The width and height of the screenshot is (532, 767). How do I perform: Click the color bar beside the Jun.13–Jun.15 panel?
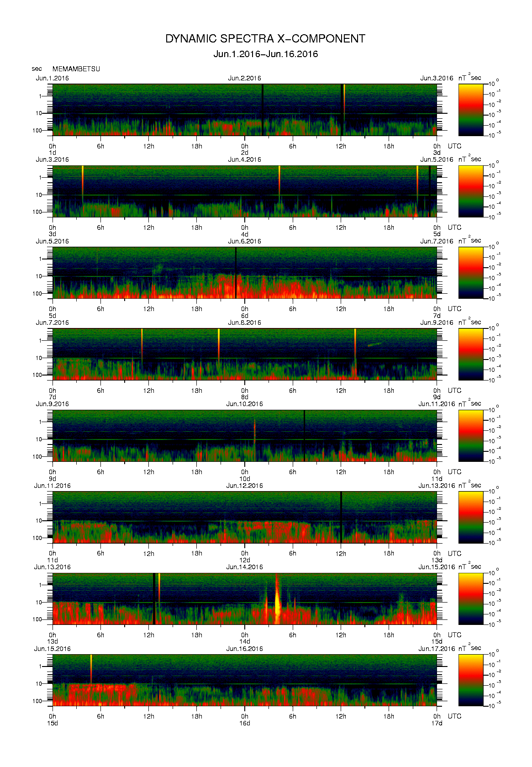[471, 599]
